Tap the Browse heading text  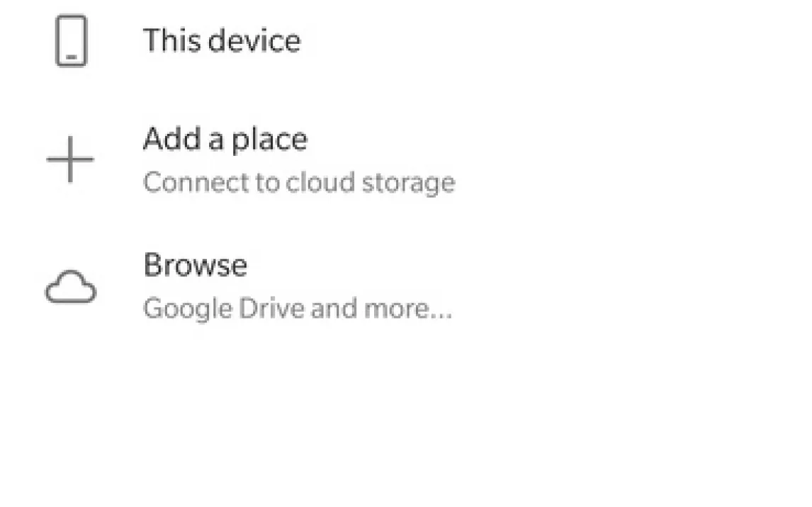(x=195, y=266)
